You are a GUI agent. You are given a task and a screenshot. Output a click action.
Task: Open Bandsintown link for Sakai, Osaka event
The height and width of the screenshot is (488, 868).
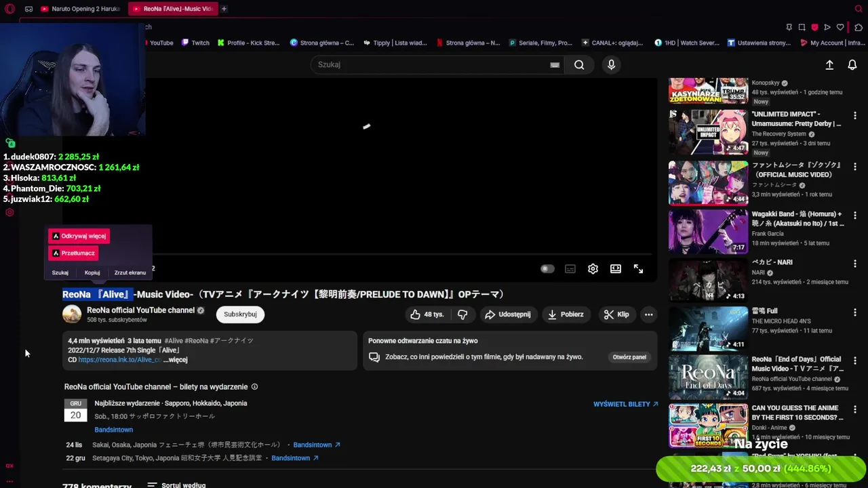coord(317,445)
